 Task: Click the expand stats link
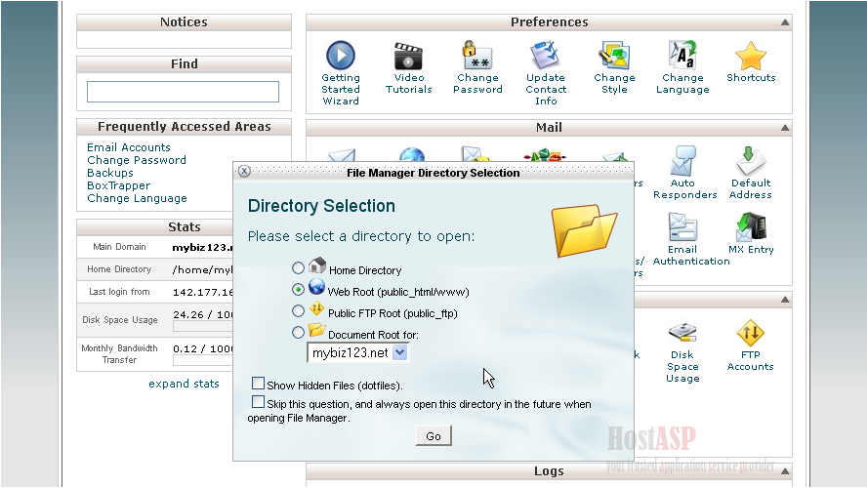click(184, 384)
